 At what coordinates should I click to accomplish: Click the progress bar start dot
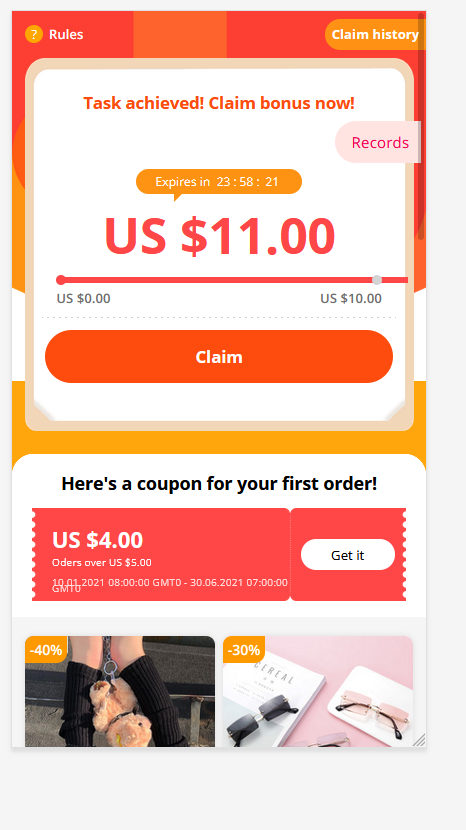[x=61, y=280]
